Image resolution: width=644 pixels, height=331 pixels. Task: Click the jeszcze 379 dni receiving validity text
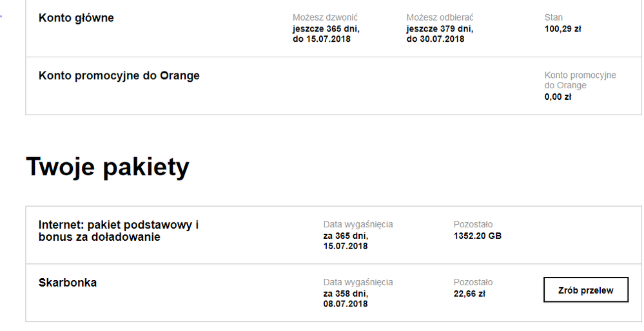tap(440, 28)
